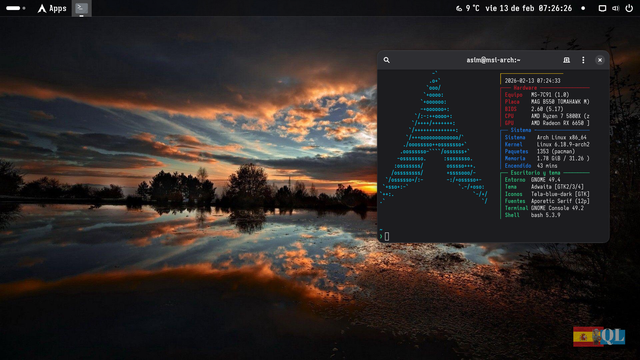Open the terminal's three-dot main menu
Screen dimensions: 640x360
583,60
